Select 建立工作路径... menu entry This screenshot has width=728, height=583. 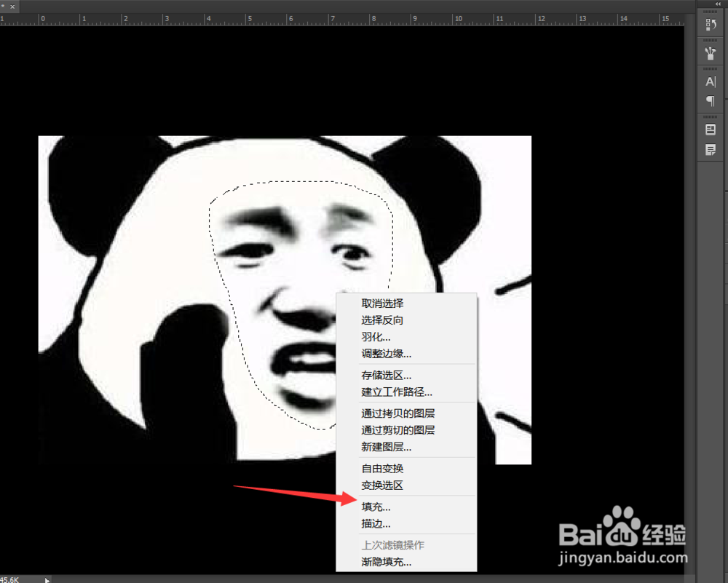406,392
